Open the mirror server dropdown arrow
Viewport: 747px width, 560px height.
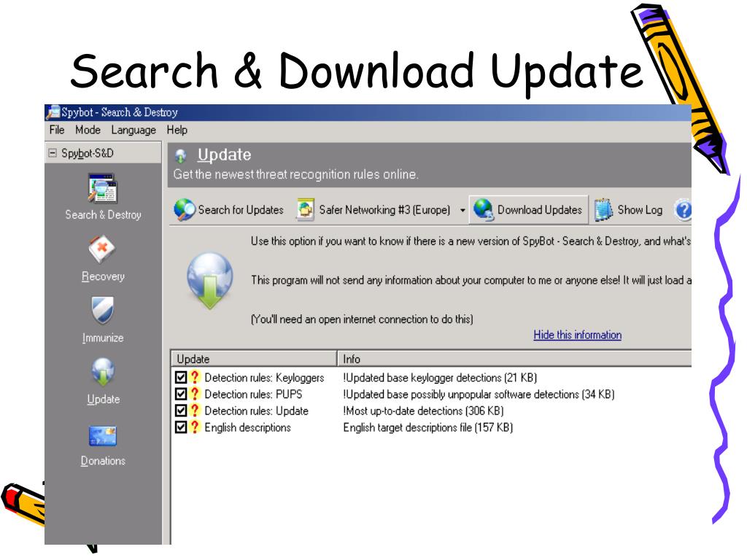tap(462, 210)
